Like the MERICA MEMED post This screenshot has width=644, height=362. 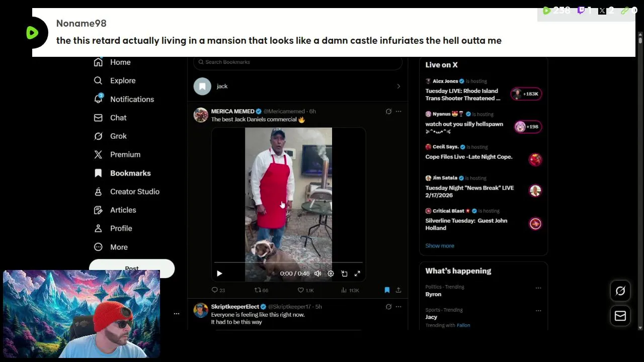[x=301, y=290]
